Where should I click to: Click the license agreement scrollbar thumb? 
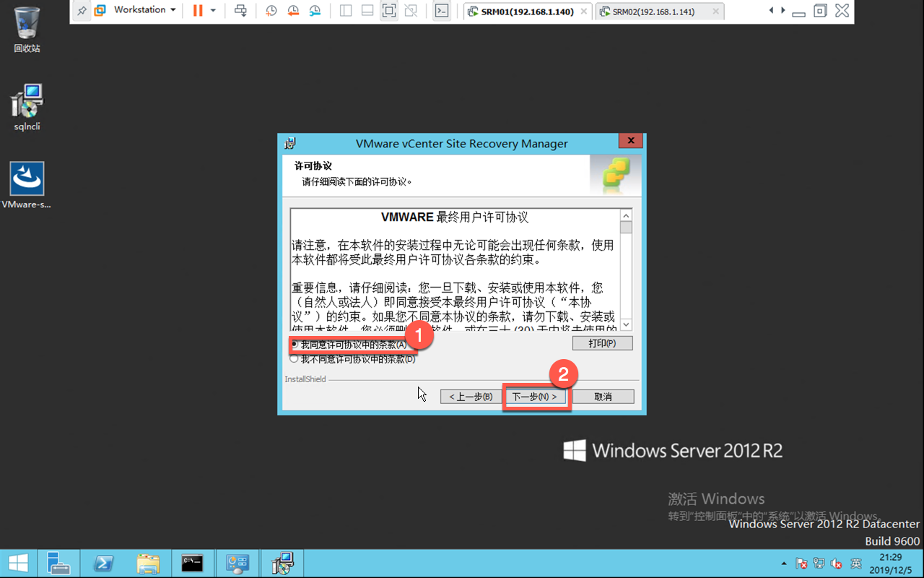click(626, 228)
